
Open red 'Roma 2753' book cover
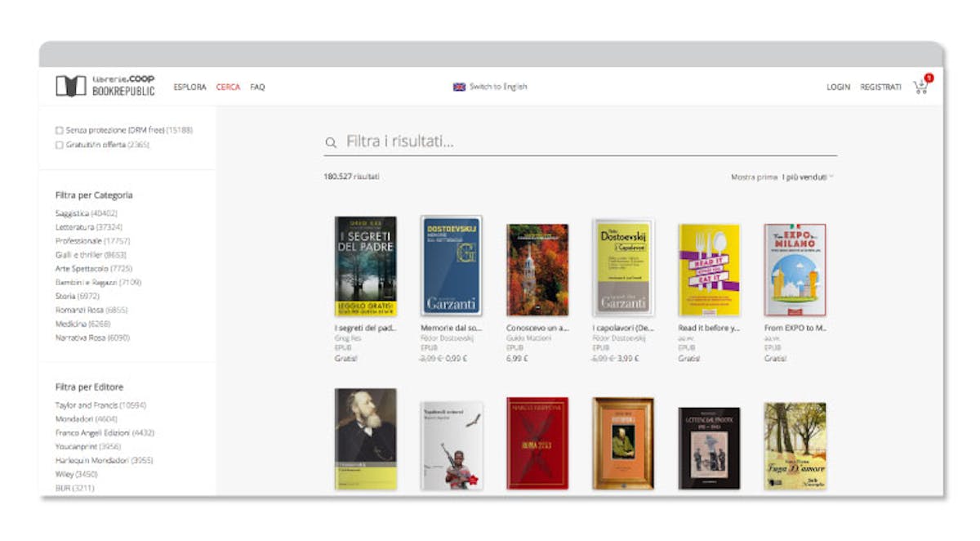click(x=537, y=444)
